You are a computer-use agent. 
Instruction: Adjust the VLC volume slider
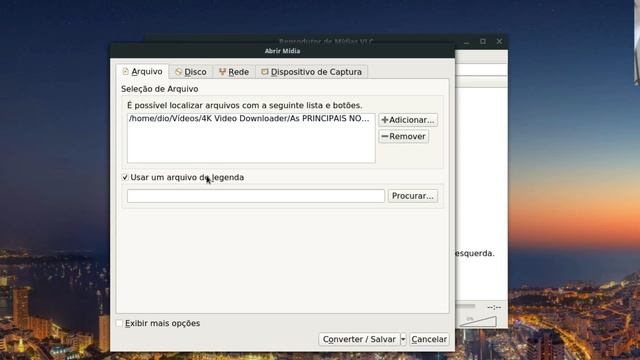point(478,321)
